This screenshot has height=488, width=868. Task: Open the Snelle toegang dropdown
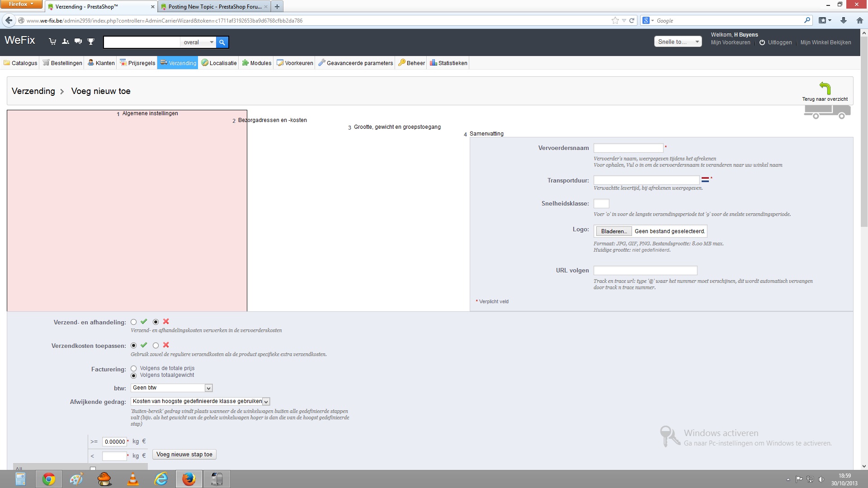(x=677, y=42)
